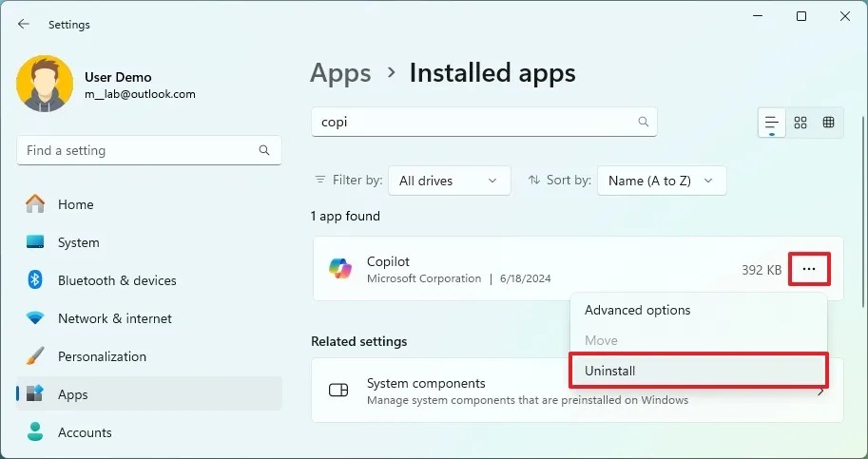
Task: Click the magnifier icon in the apps search box
Action: click(x=643, y=122)
